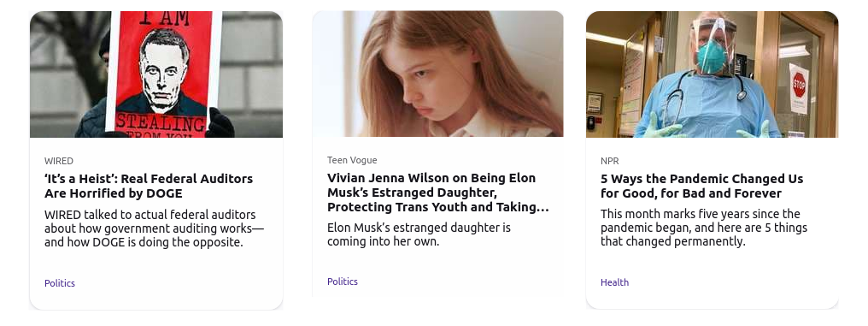Click summary "This month marks five years"

[x=704, y=228]
